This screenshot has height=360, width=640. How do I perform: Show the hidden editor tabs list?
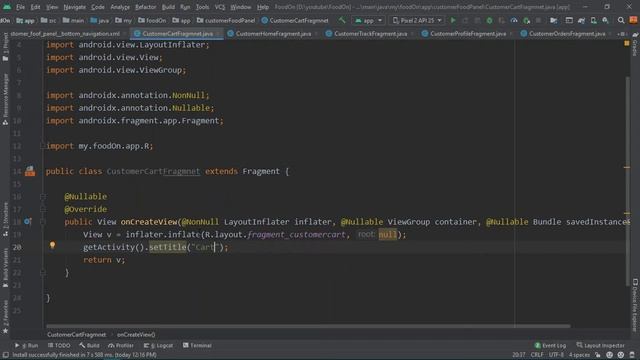[x=621, y=34]
